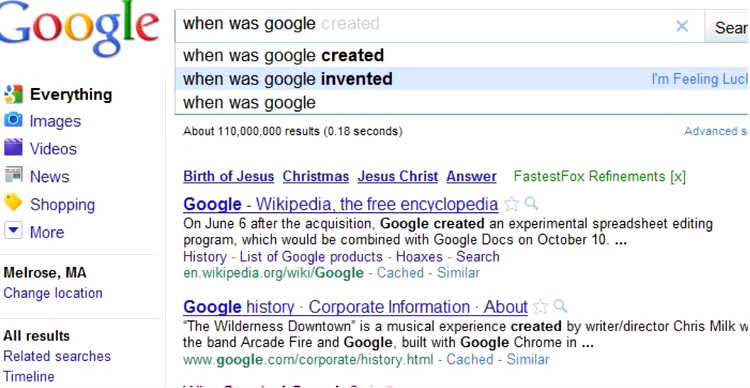Viewport: 750px width, 388px height.
Task: Open the Birth of Jesus refinement link
Action: coord(229,177)
